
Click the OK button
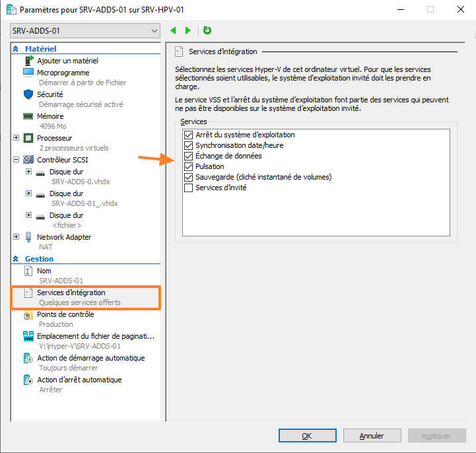(307, 436)
